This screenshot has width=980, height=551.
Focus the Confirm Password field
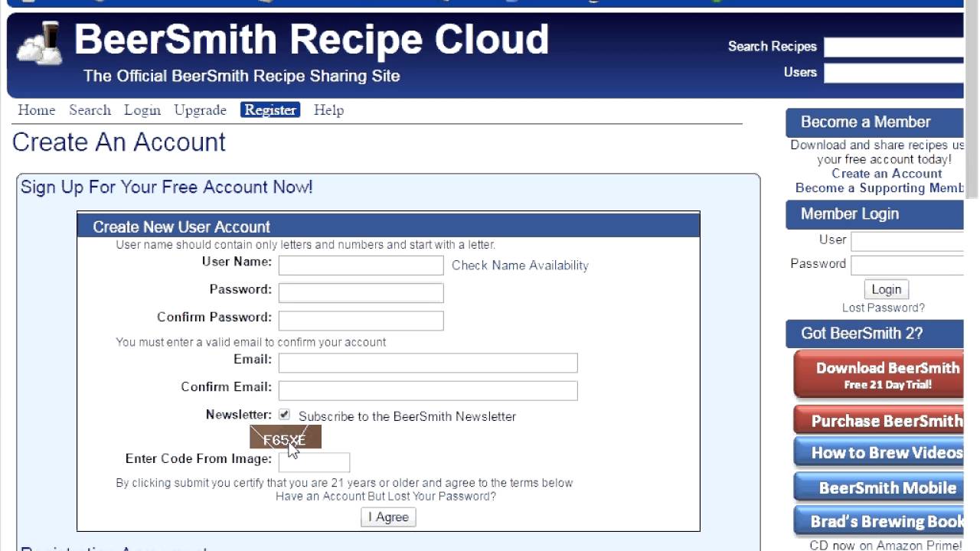point(361,321)
